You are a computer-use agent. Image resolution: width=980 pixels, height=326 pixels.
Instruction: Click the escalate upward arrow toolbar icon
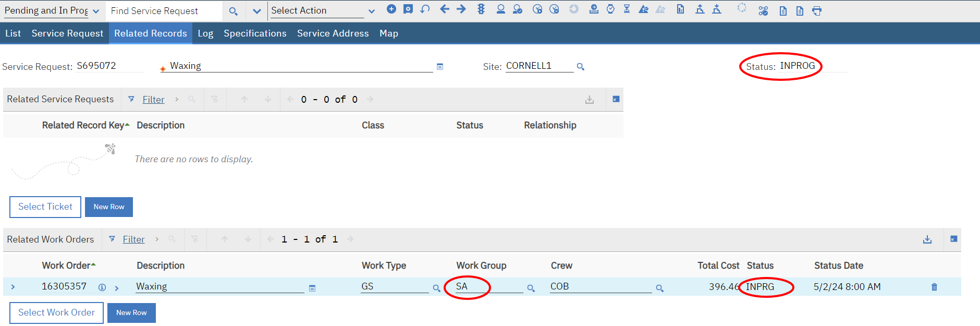[700, 9]
